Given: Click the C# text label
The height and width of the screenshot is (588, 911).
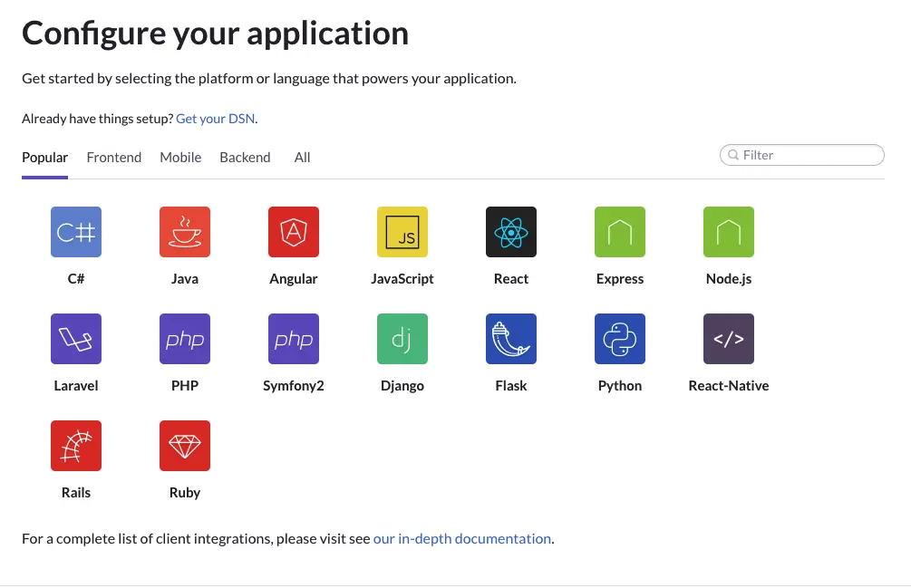Looking at the screenshot, I should click(x=76, y=279).
